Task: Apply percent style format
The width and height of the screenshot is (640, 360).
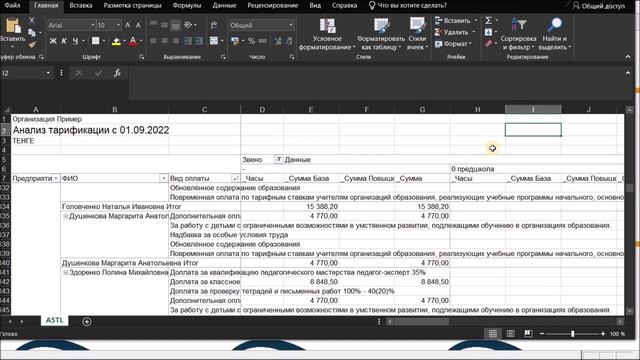Action: coord(251,41)
